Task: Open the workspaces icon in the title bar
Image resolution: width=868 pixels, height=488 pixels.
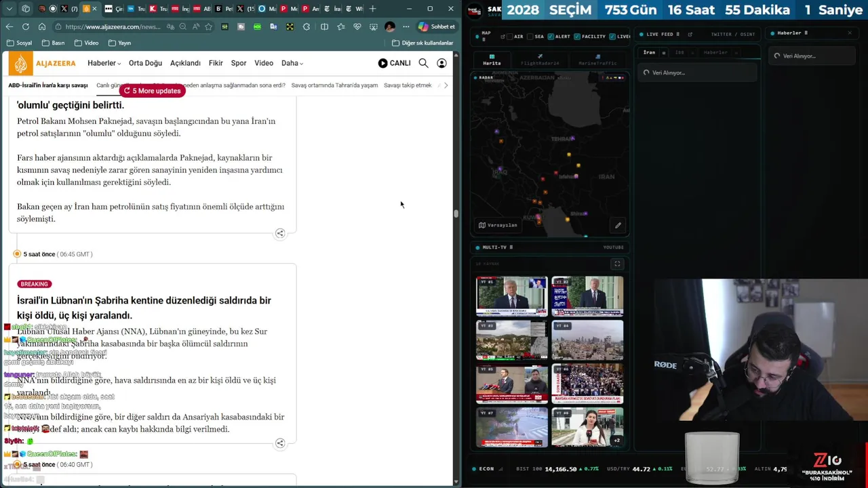Action: click(x=26, y=9)
